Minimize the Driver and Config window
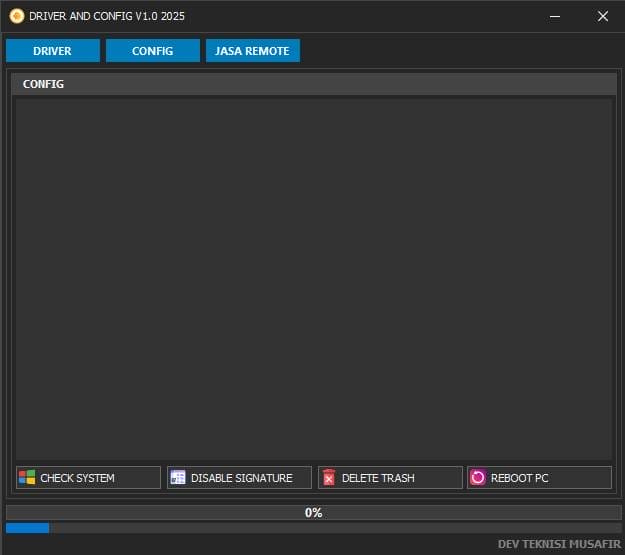Image resolution: width=625 pixels, height=555 pixels. point(556,16)
